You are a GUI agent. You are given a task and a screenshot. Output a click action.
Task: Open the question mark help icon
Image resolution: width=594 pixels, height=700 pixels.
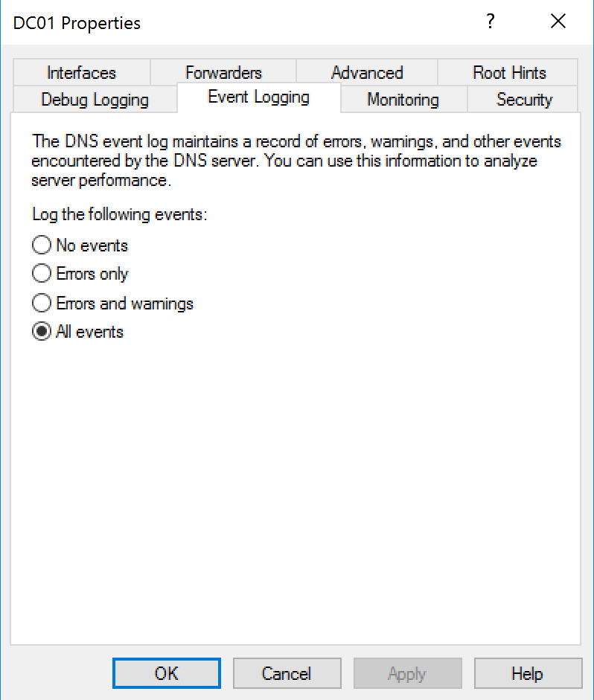pyautogui.click(x=491, y=22)
